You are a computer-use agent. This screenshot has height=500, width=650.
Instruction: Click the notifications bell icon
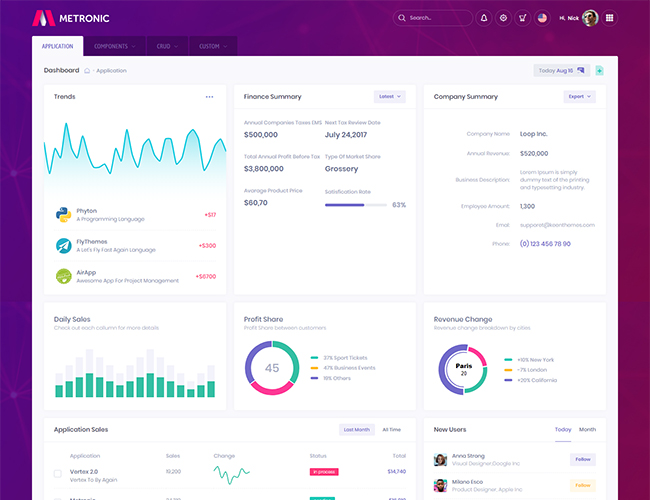tap(484, 18)
